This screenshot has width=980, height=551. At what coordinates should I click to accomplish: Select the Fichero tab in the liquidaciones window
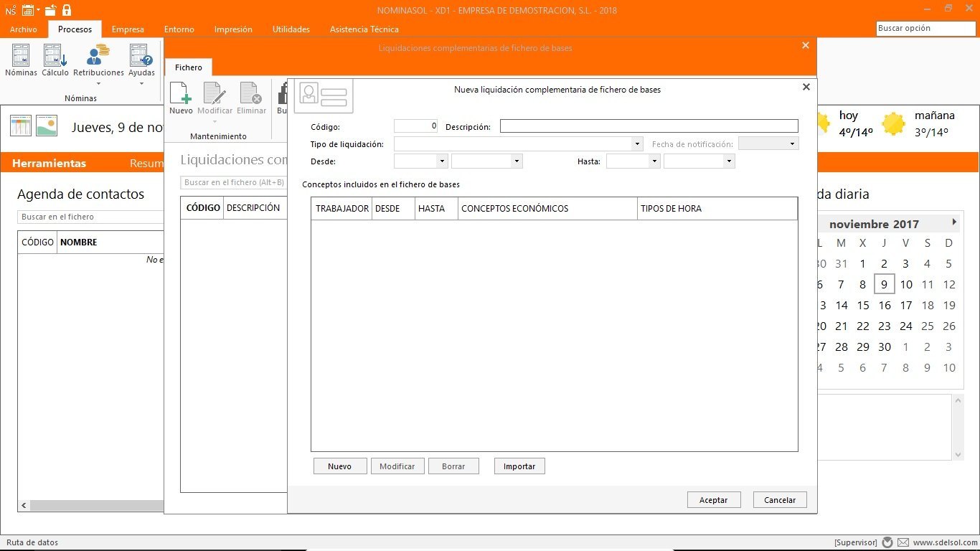189,67
